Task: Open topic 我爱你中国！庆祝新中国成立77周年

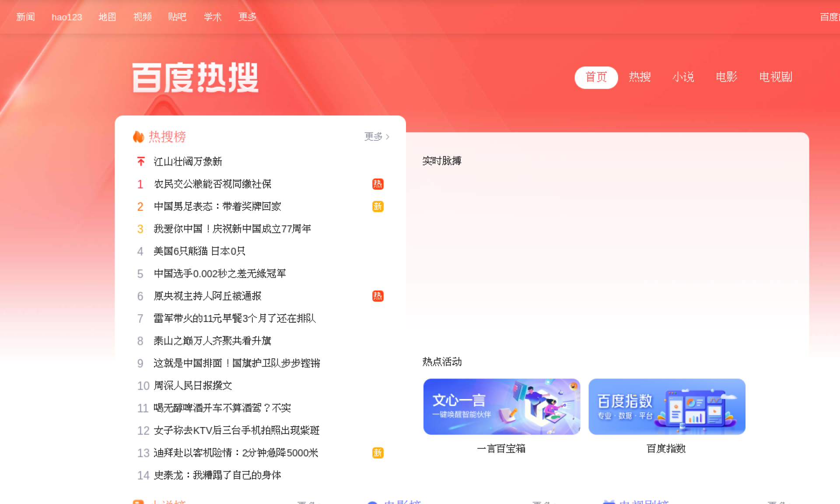Action: (232, 229)
